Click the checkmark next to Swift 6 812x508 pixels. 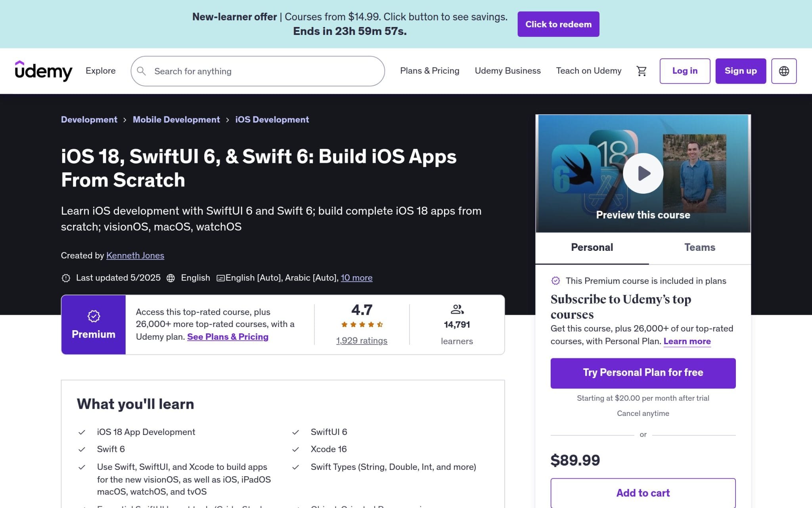click(x=82, y=449)
